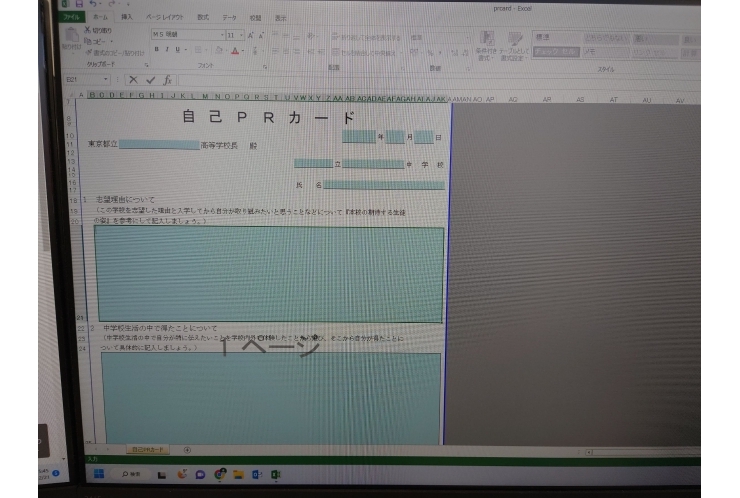Click the formula bar Enter checkmark button
740x498 pixels.
click(151, 80)
